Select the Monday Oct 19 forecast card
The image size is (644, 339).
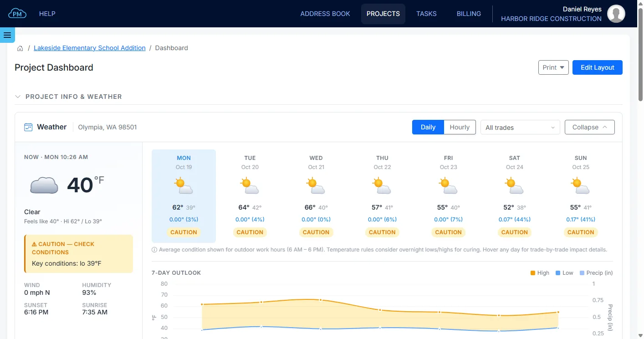[x=184, y=196]
